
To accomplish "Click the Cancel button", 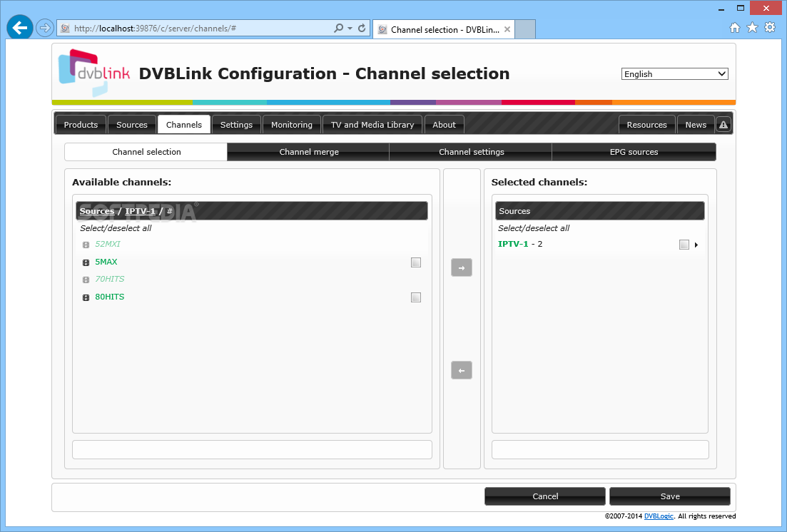I will (x=545, y=496).
